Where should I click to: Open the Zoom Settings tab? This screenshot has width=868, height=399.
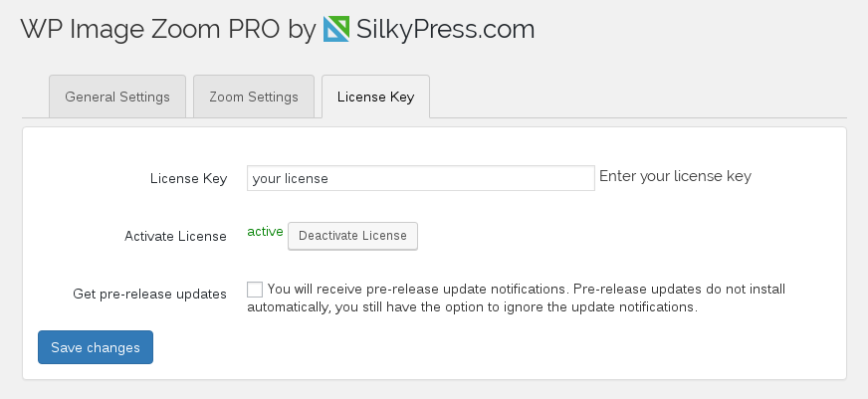click(254, 97)
